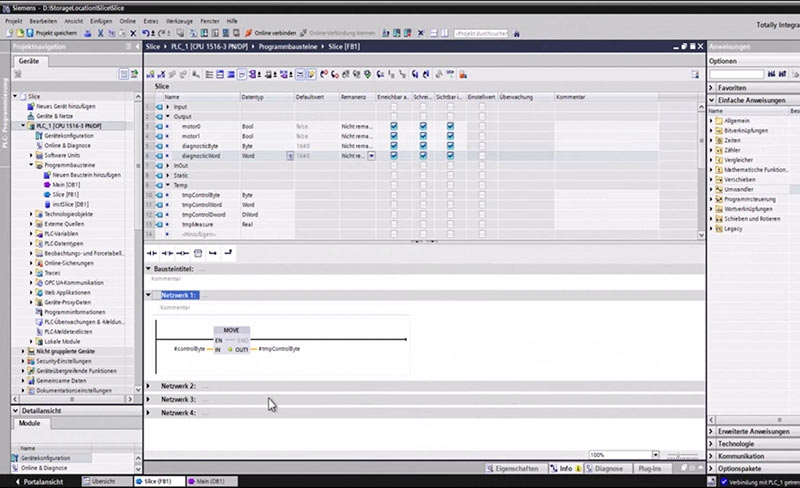The height and width of the screenshot is (488, 800).
Task: Expand Netzwerk 2
Action: tap(148, 386)
